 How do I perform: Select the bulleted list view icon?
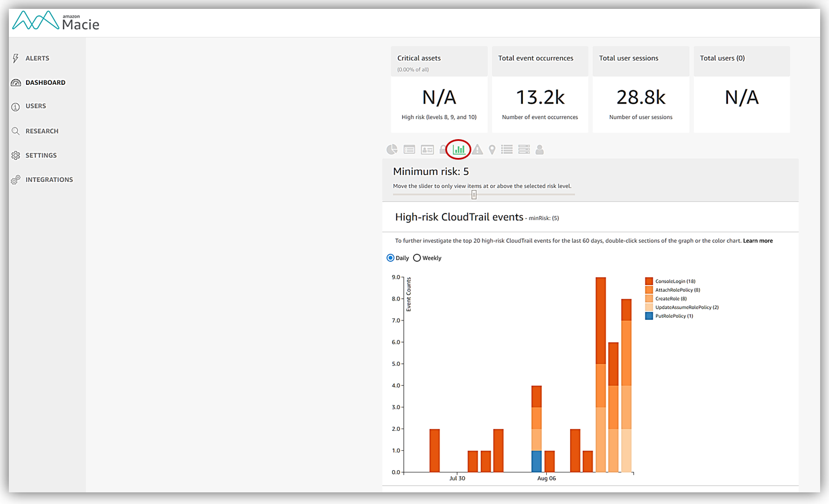[x=507, y=150]
